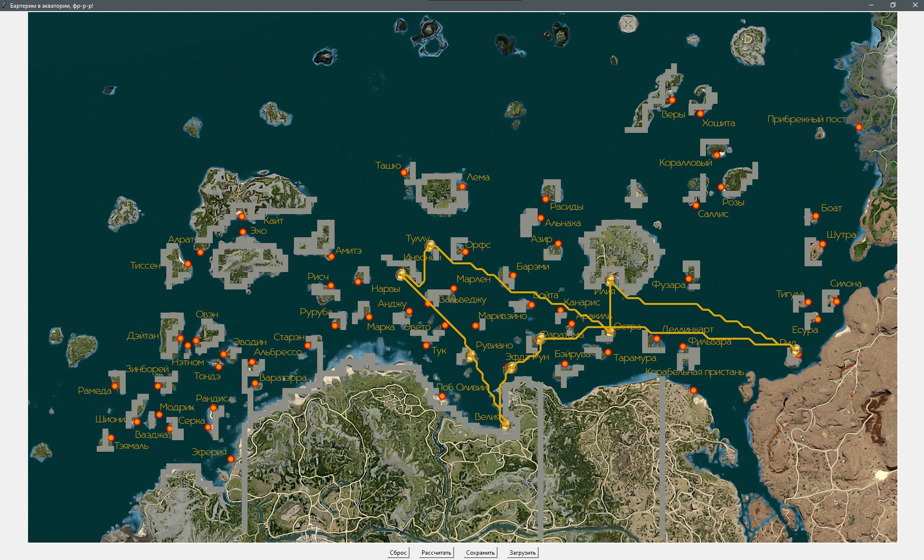The width and height of the screenshot is (924, 560).
Task: Click the Фузара island marker
Action: [x=689, y=279]
